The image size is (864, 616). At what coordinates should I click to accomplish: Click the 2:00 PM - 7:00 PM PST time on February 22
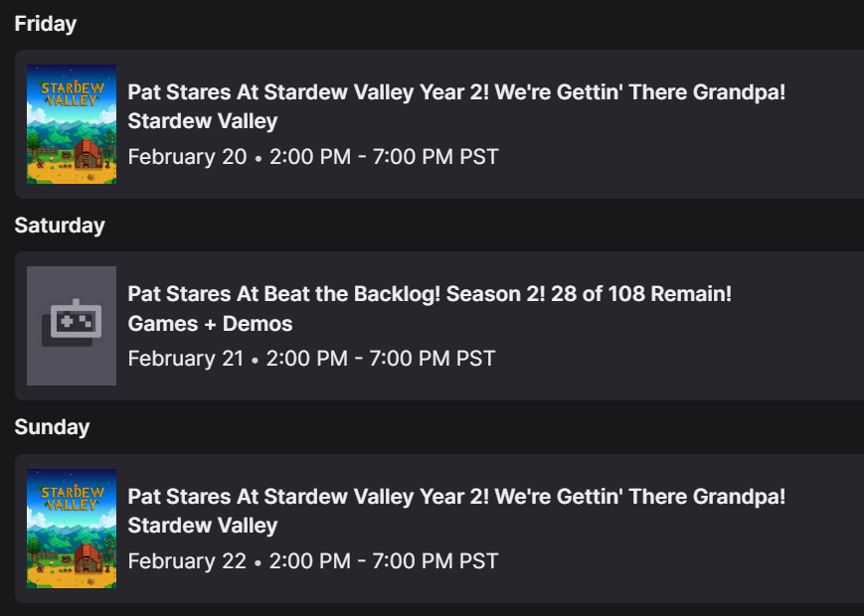(382, 560)
